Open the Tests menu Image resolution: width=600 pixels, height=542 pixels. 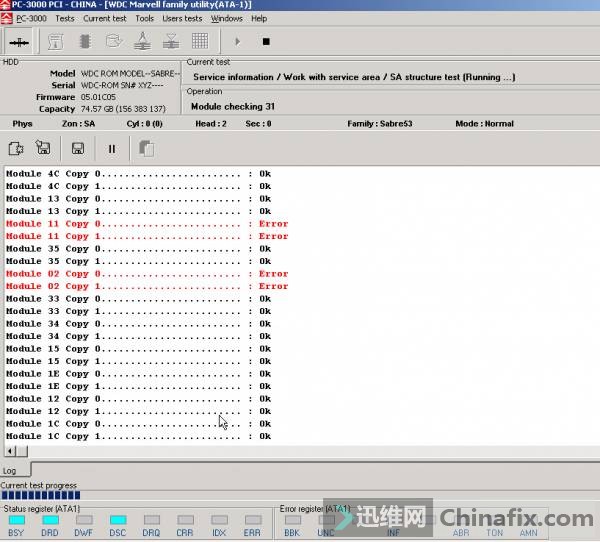coord(65,18)
